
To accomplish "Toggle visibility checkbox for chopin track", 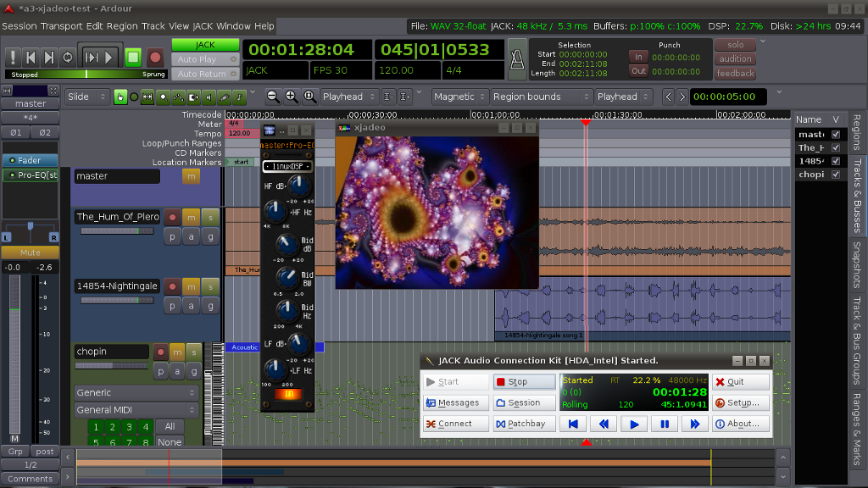I will [x=836, y=175].
